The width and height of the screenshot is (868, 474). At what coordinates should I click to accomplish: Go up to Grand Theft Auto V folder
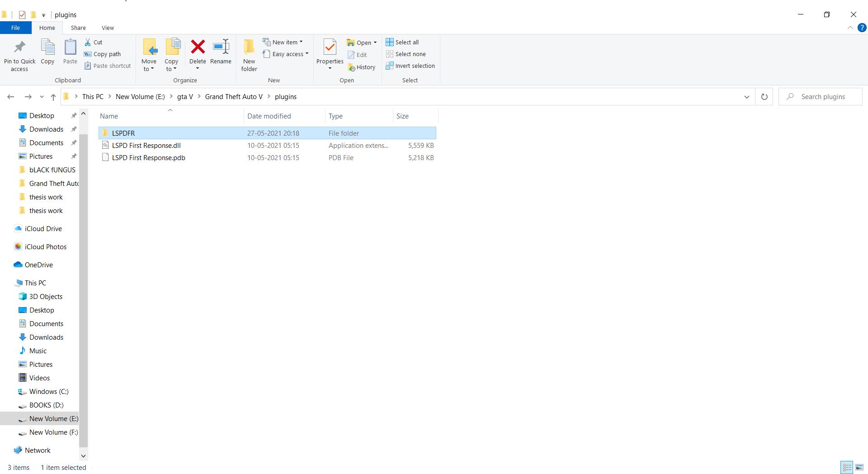(x=53, y=97)
